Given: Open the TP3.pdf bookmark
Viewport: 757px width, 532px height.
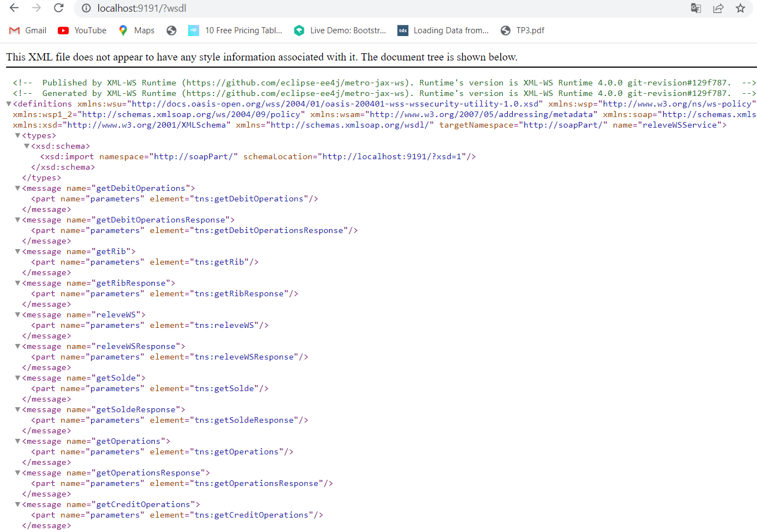Looking at the screenshot, I should coord(522,31).
